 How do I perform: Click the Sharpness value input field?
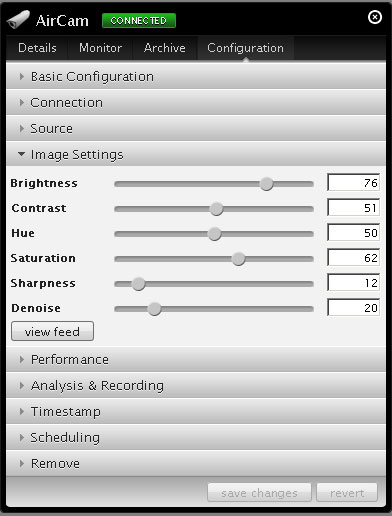click(354, 283)
